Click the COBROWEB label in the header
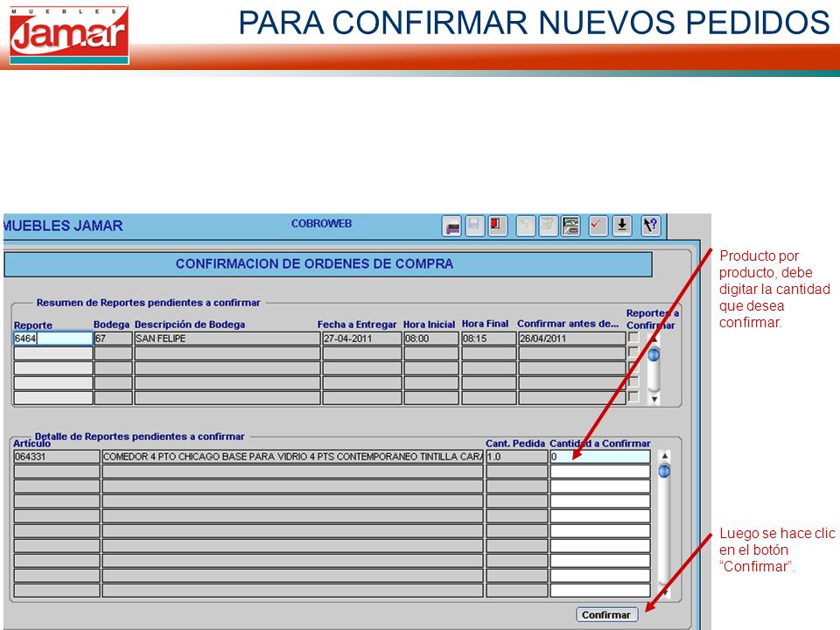This screenshot has height=630, width=840. [321, 223]
